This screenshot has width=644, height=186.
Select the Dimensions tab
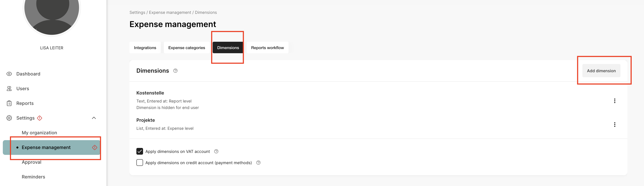click(228, 48)
